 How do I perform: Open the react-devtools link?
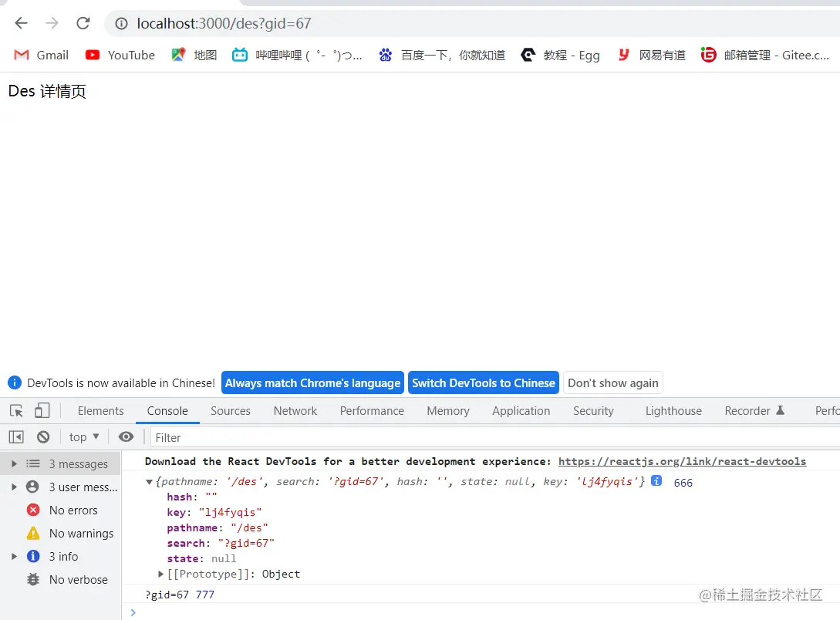(x=682, y=461)
